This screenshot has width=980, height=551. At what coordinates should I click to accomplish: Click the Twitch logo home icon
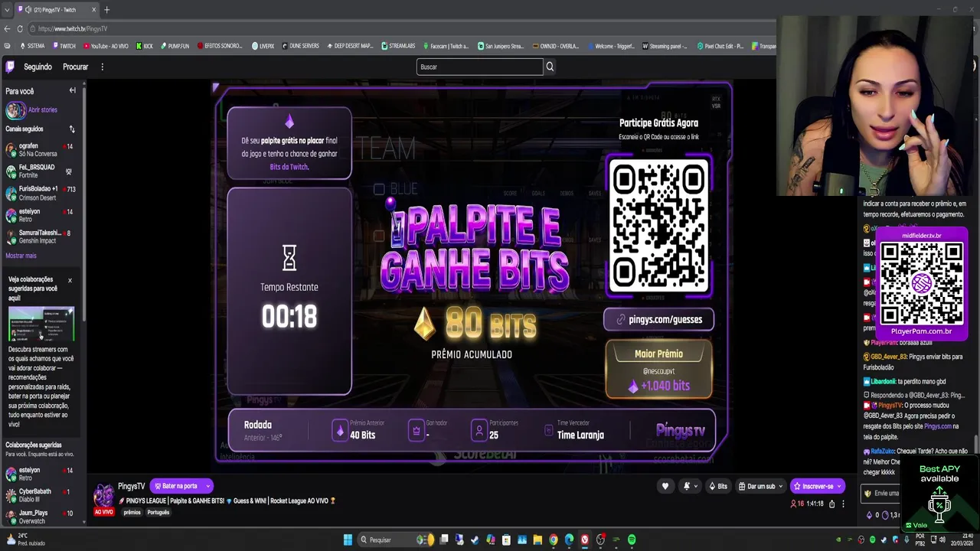point(11,67)
